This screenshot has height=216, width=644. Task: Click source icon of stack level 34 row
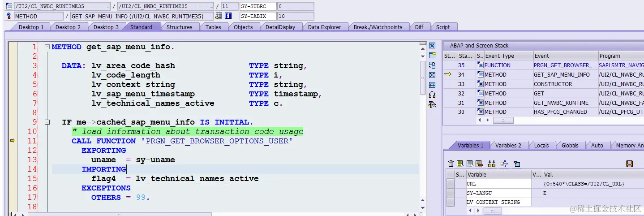point(480,75)
